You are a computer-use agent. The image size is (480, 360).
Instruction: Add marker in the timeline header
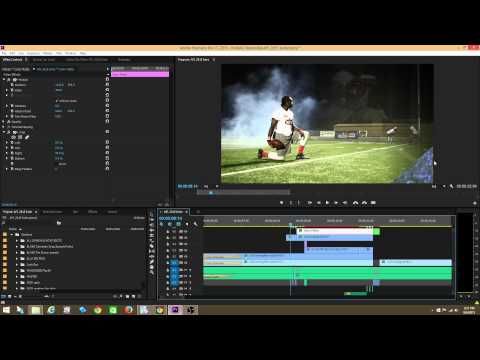[187, 224]
